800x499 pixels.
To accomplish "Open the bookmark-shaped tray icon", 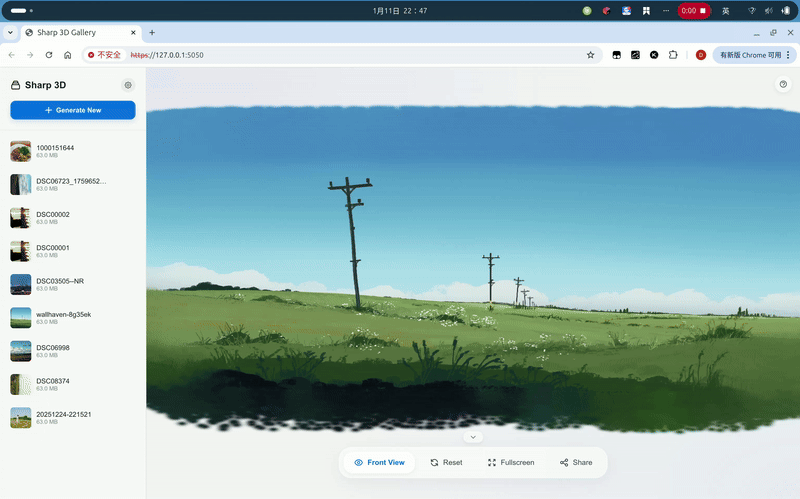I will point(646,11).
